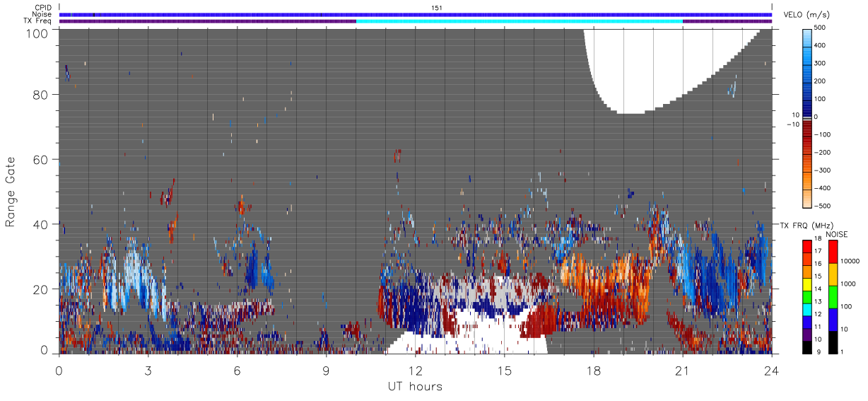Click the 'Range Gate' y-axis title

11,192
